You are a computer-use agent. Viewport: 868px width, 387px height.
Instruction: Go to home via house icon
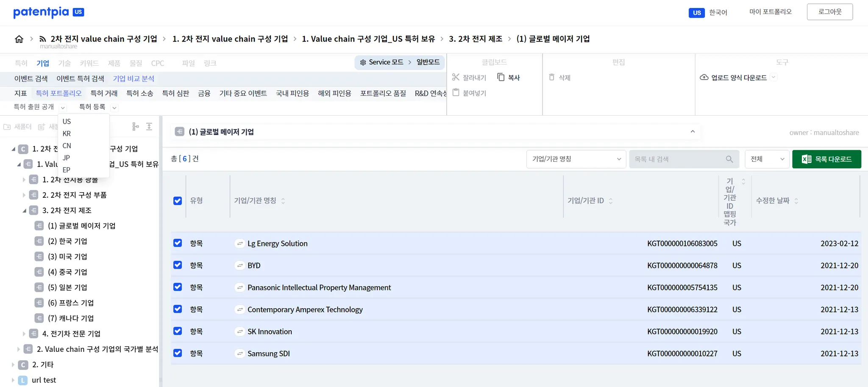coord(19,39)
